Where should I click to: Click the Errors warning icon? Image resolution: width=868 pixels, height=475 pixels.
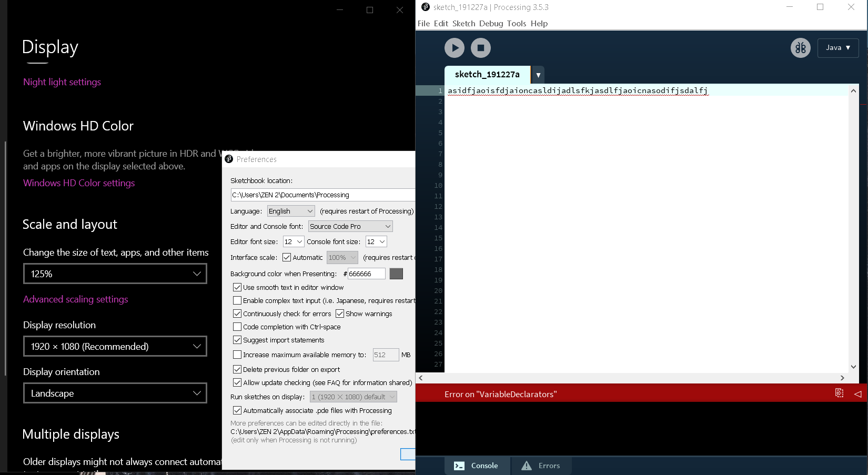pyautogui.click(x=526, y=466)
